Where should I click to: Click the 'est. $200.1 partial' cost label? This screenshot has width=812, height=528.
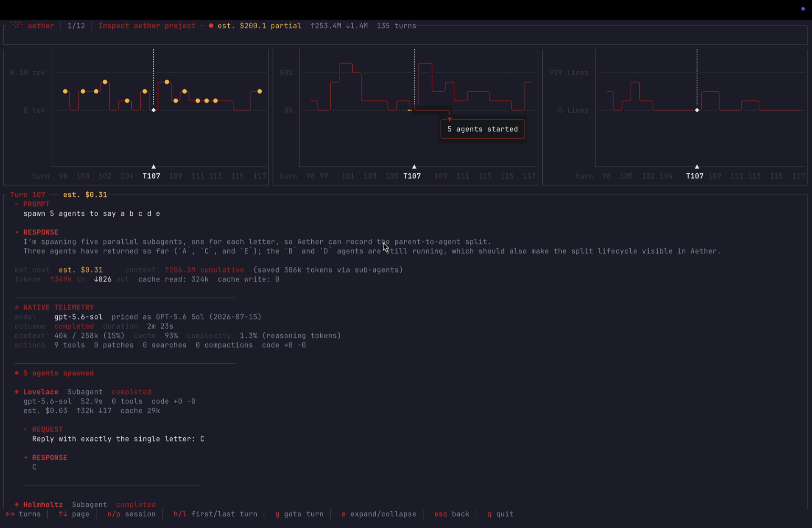(x=259, y=26)
